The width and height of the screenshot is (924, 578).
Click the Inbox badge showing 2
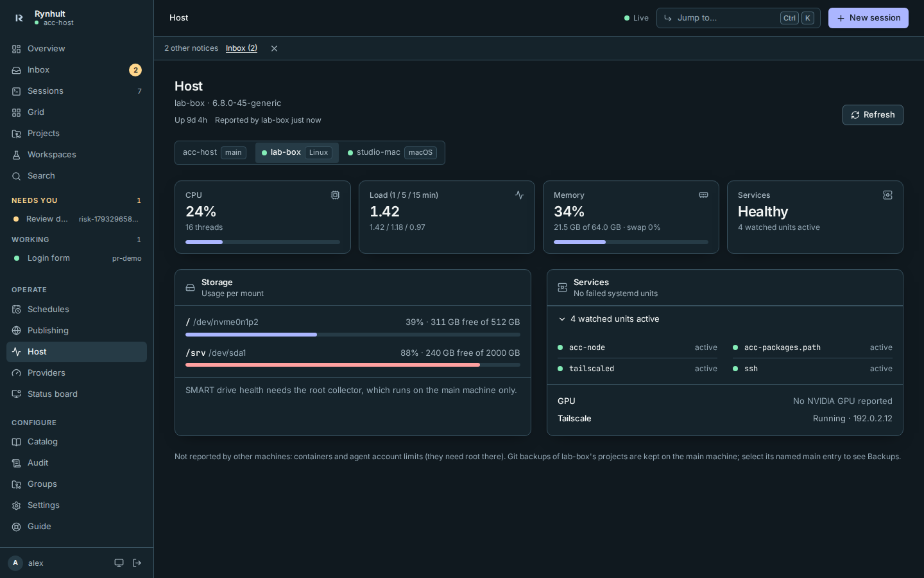135,70
